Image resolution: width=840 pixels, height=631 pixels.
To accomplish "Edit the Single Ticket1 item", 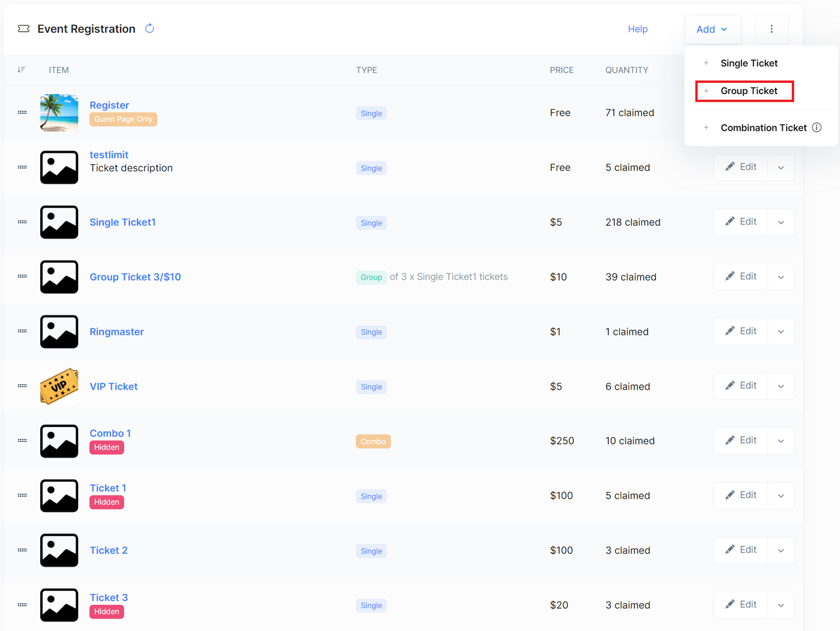I will (741, 222).
